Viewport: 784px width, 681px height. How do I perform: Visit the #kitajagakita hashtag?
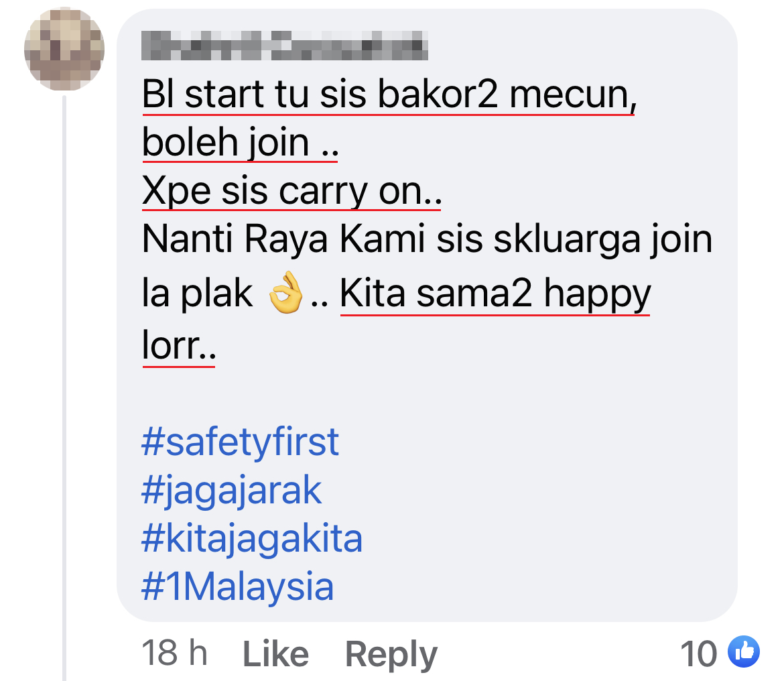[x=252, y=540]
